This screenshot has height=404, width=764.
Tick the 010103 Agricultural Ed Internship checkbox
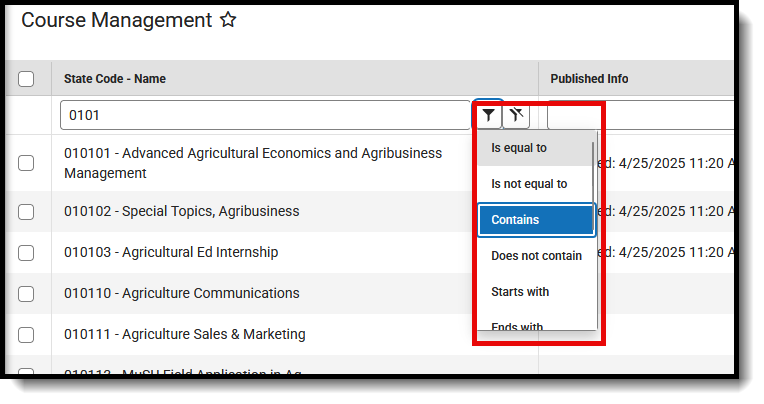pos(26,253)
